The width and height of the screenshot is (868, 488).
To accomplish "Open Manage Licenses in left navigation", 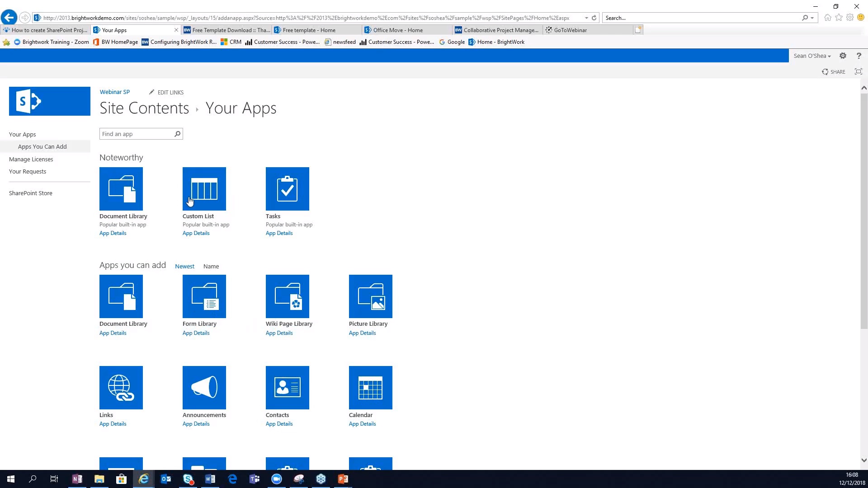I will 31,160.
